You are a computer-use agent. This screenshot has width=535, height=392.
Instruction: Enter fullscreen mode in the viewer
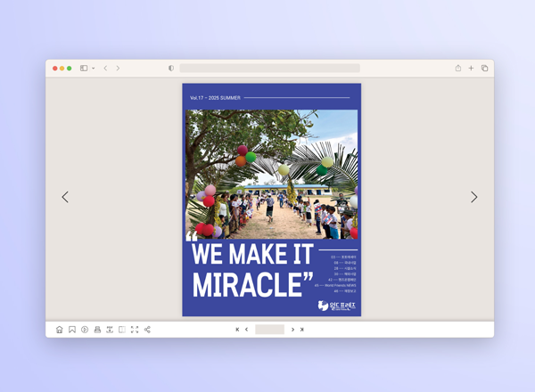tap(135, 330)
